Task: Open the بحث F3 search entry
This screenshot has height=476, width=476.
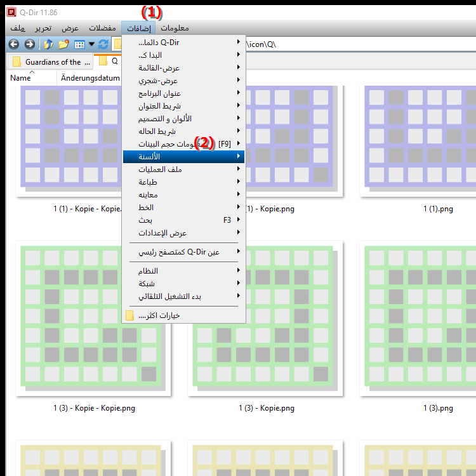Action: [183, 220]
